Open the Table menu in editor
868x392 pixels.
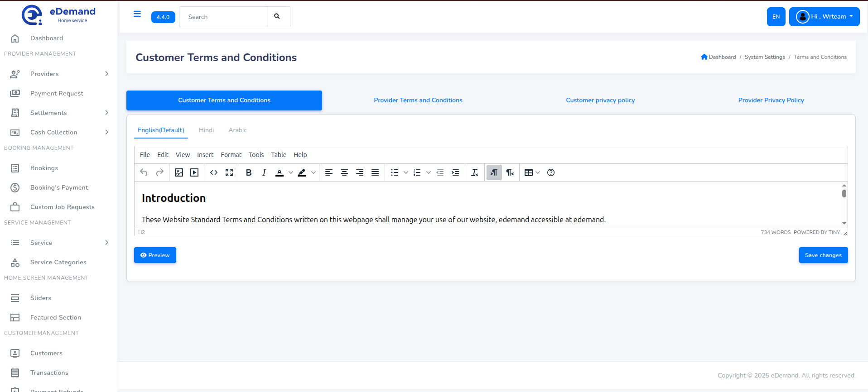click(x=279, y=155)
